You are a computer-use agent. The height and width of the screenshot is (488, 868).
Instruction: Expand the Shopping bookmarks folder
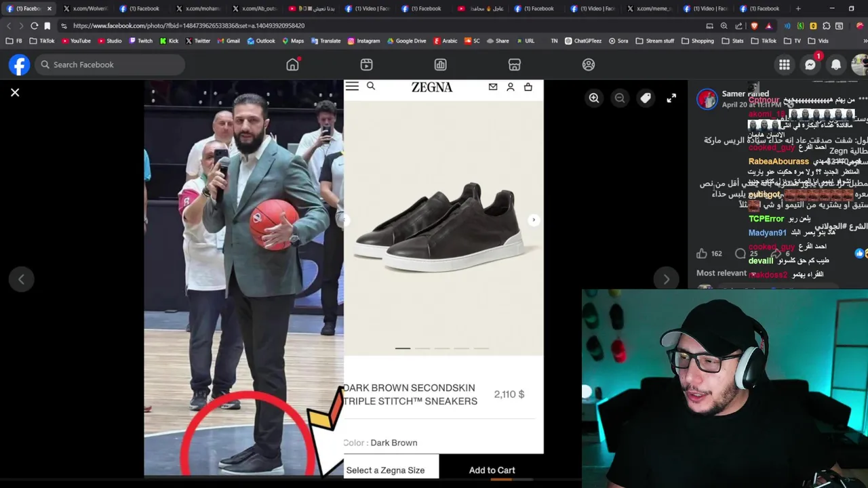coord(698,41)
